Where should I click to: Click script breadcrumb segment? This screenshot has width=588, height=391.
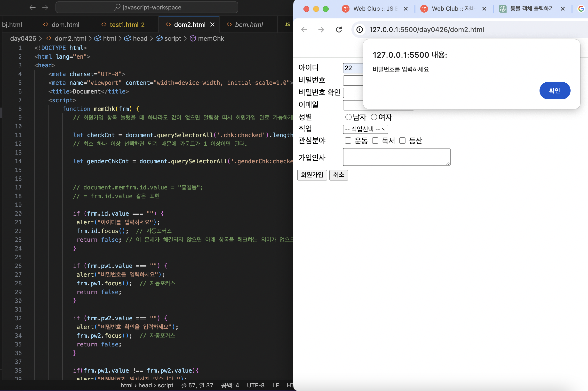click(173, 39)
